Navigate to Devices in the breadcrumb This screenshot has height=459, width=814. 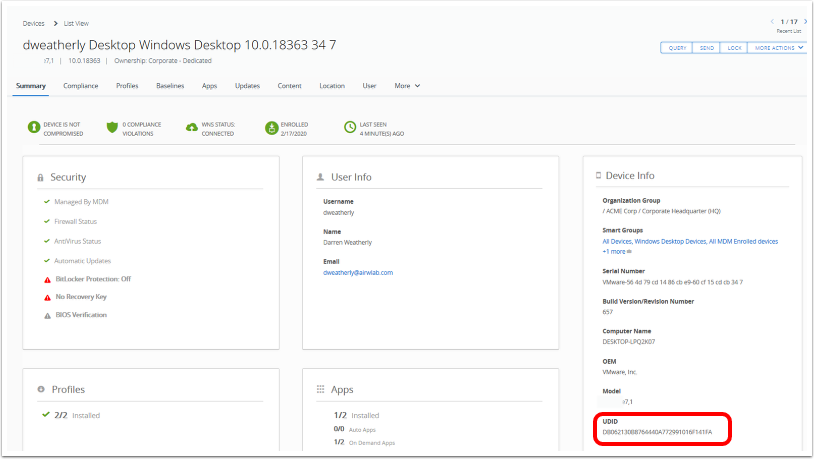point(33,21)
